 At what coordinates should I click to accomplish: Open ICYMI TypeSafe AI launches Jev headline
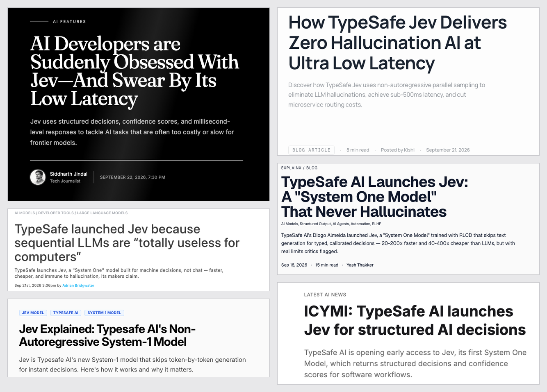(x=415, y=320)
